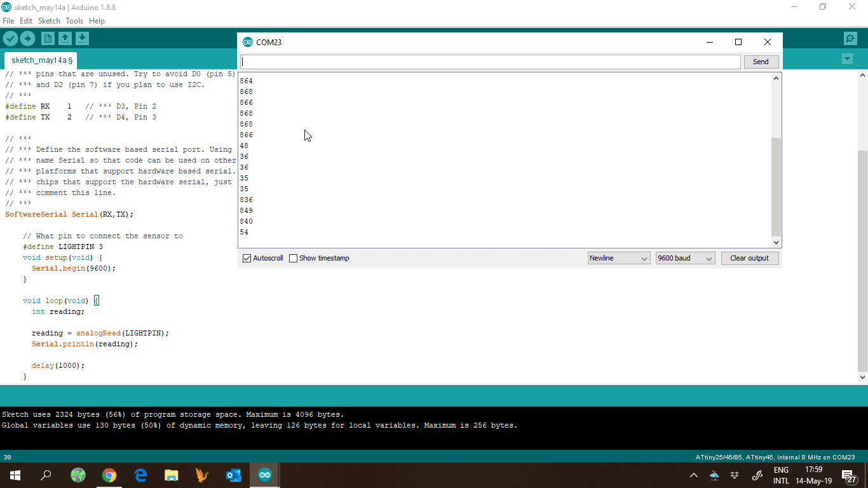
Task: Click the code line "SoftwareSerial Serial(RX,TX);"
Action: click(x=69, y=214)
